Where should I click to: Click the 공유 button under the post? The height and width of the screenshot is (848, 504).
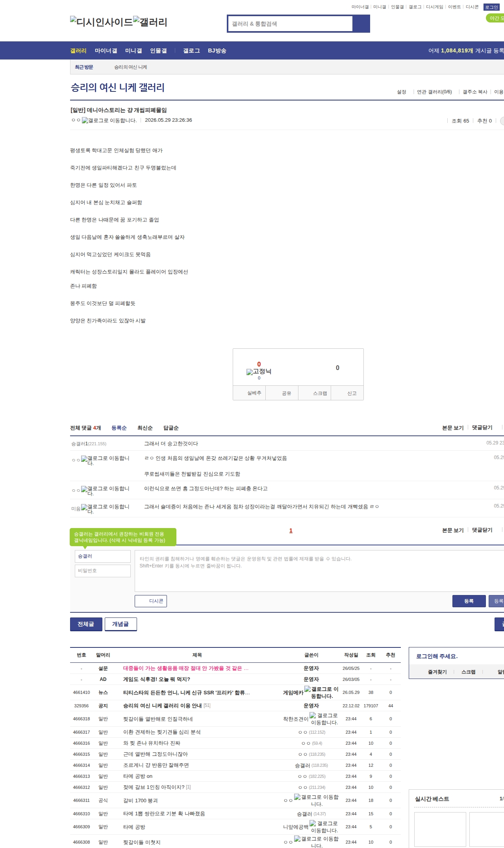tap(282, 393)
